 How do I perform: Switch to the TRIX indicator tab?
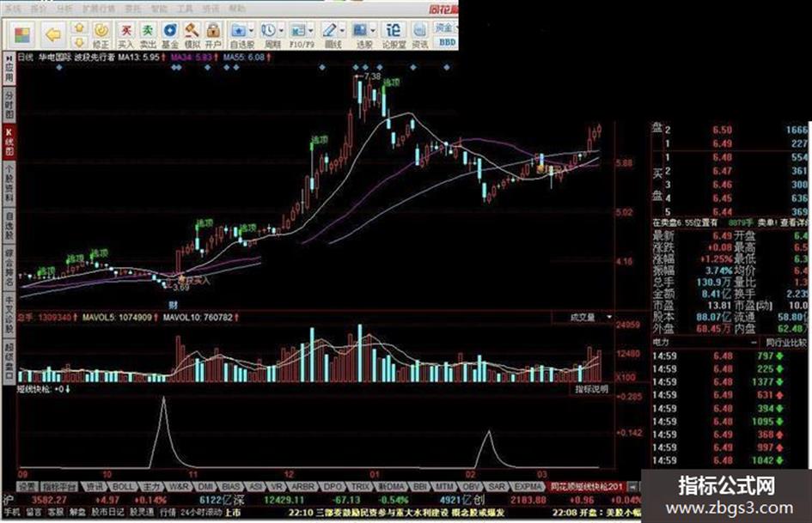click(361, 487)
